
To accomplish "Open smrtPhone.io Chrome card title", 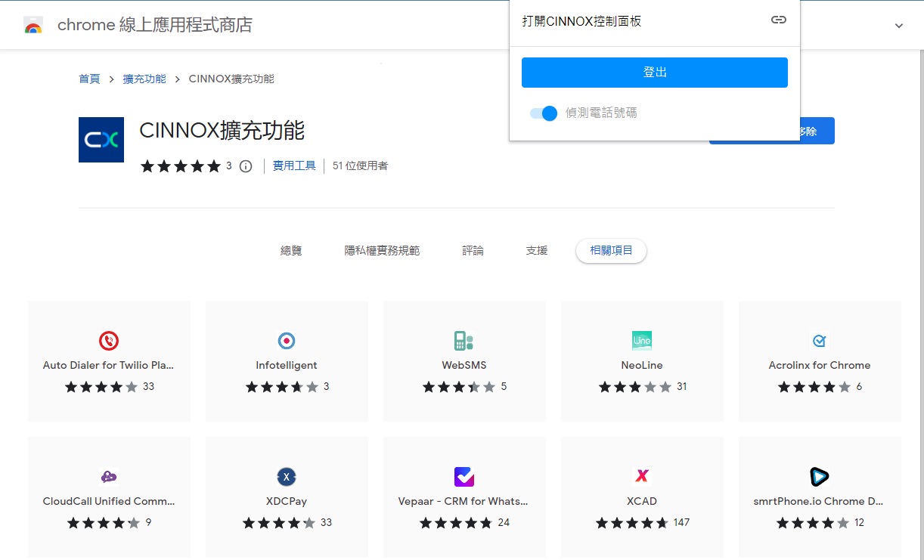I will (819, 501).
